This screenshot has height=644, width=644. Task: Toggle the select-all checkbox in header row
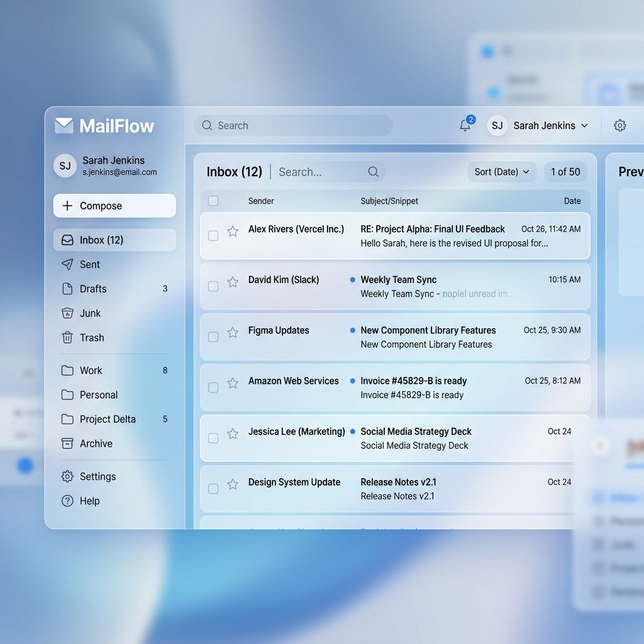point(213,201)
